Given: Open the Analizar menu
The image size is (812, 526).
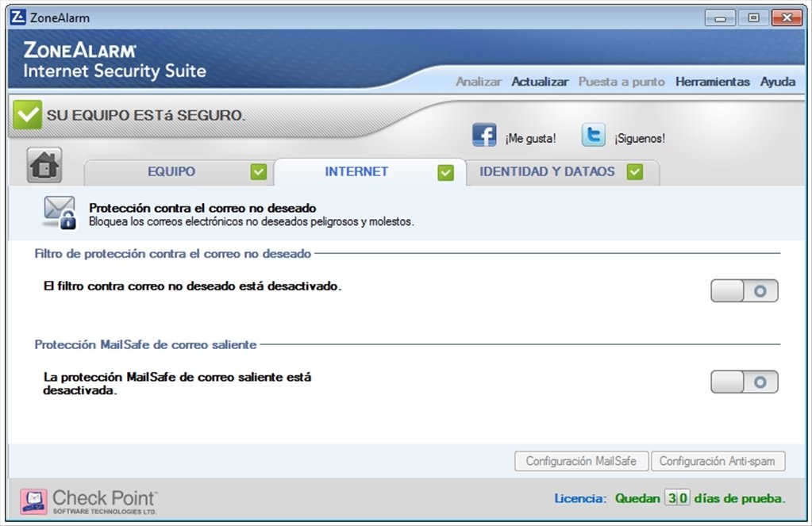Looking at the screenshot, I should pyautogui.click(x=479, y=82).
